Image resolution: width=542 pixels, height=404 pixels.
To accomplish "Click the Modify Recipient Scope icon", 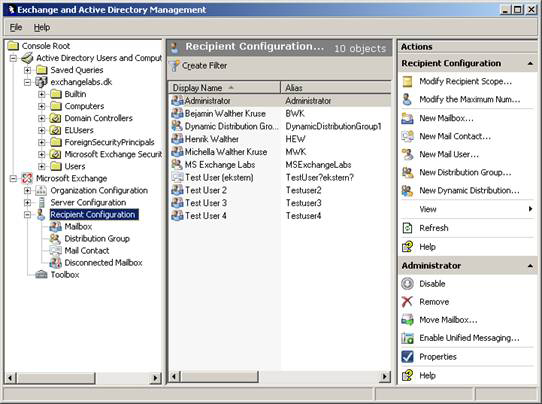I will [x=408, y=82].
